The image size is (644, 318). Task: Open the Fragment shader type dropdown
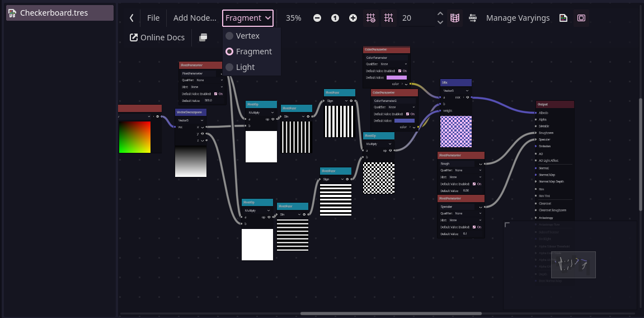coord(248,18)
